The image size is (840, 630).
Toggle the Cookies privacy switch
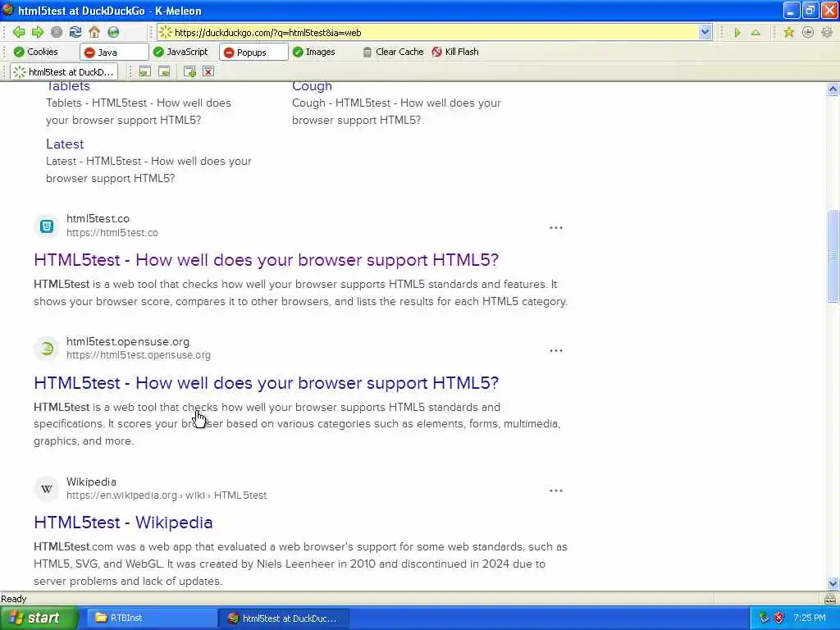[36, 52]
